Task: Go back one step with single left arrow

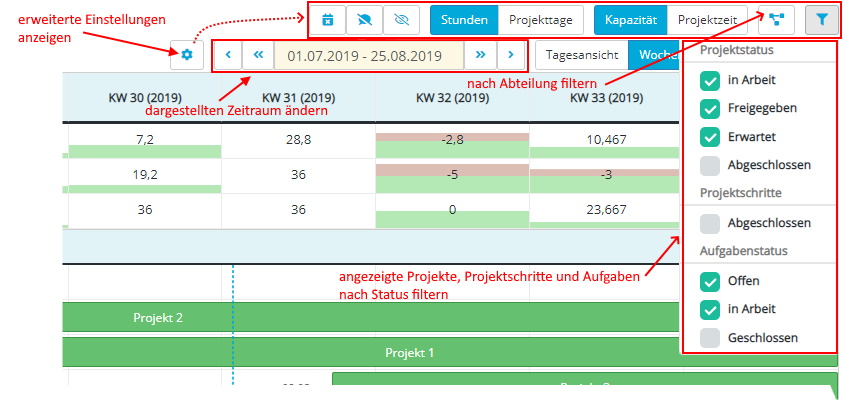Action: pyautogui.click(x=228, y=55)
